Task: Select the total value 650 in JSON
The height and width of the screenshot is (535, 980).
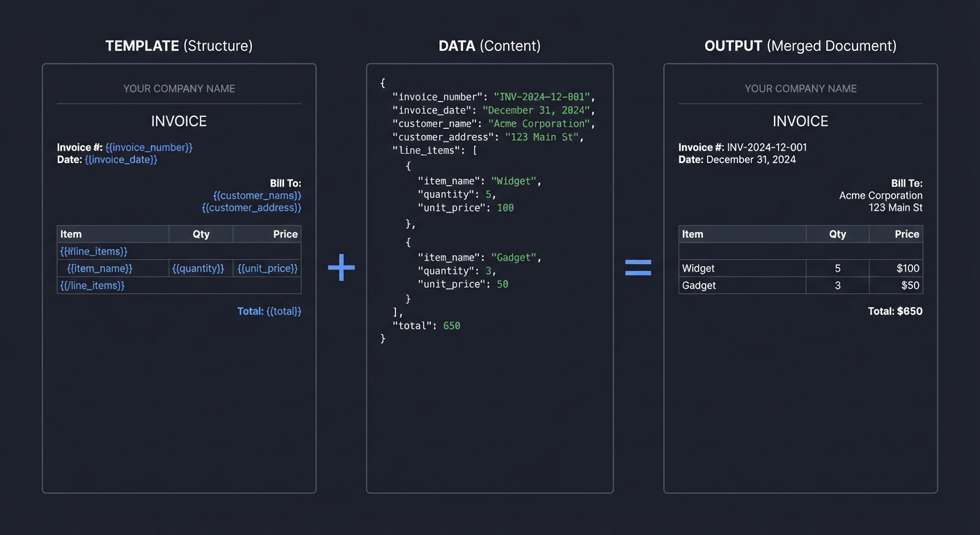Action: 451,325
